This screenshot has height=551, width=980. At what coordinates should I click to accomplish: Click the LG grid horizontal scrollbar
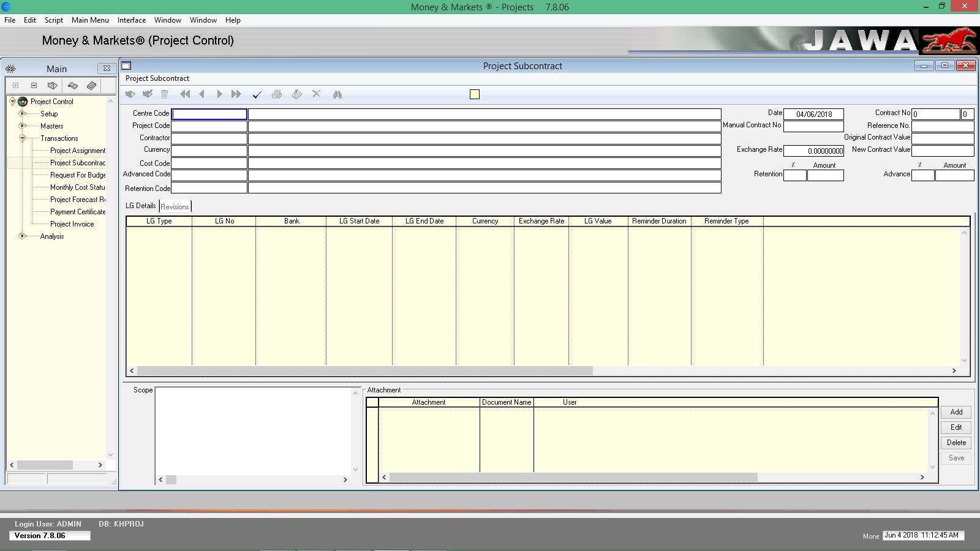coord(542,370)
